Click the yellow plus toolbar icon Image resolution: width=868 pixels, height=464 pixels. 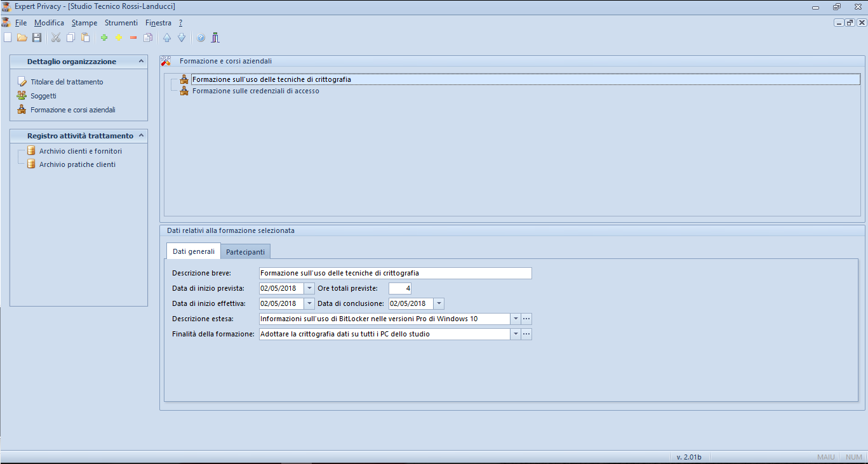point(119,37)
